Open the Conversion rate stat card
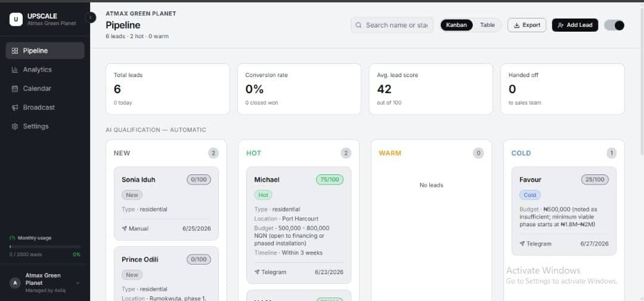The width and height of the screenshot is (644, 301). coord(299,89)
